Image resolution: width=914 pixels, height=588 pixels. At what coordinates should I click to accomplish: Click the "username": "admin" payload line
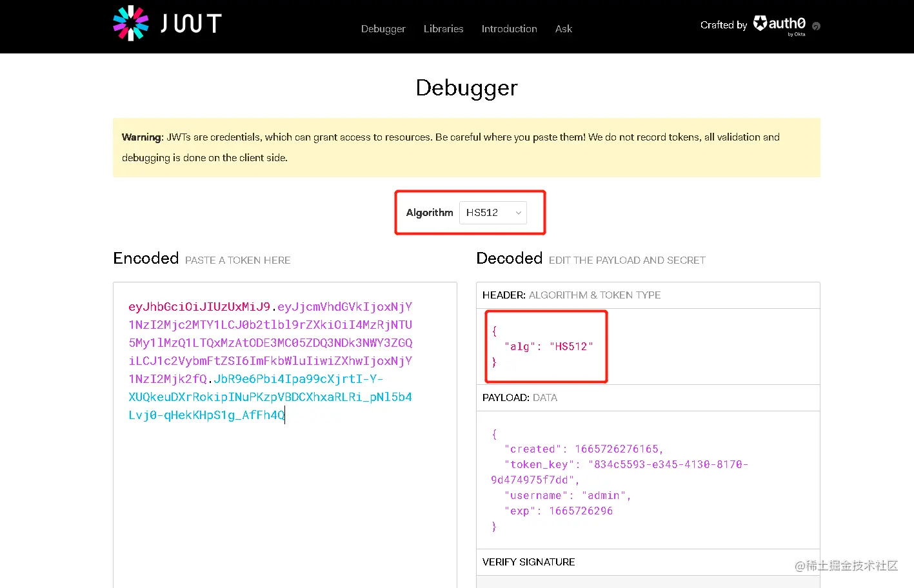[x=568, y=496]
